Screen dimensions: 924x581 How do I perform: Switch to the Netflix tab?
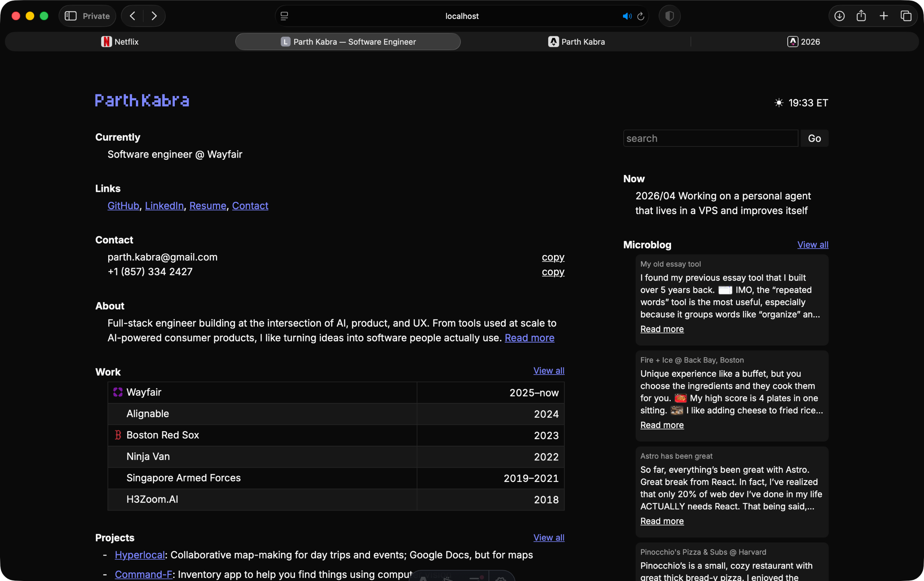pyautogui.click(x=120, y=42)
